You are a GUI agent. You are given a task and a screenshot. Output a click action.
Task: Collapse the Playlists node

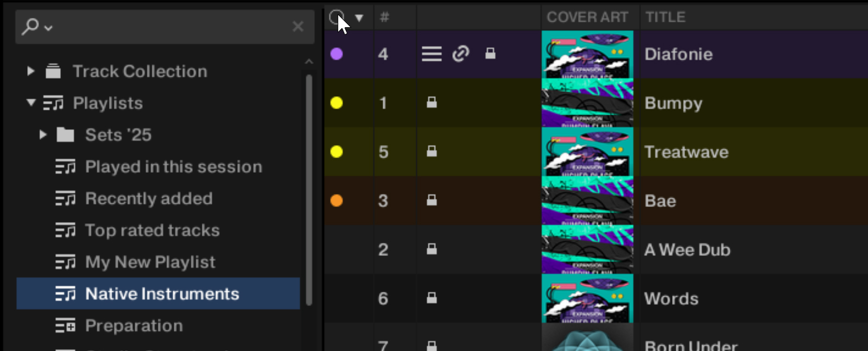click(x=31, y=102)
